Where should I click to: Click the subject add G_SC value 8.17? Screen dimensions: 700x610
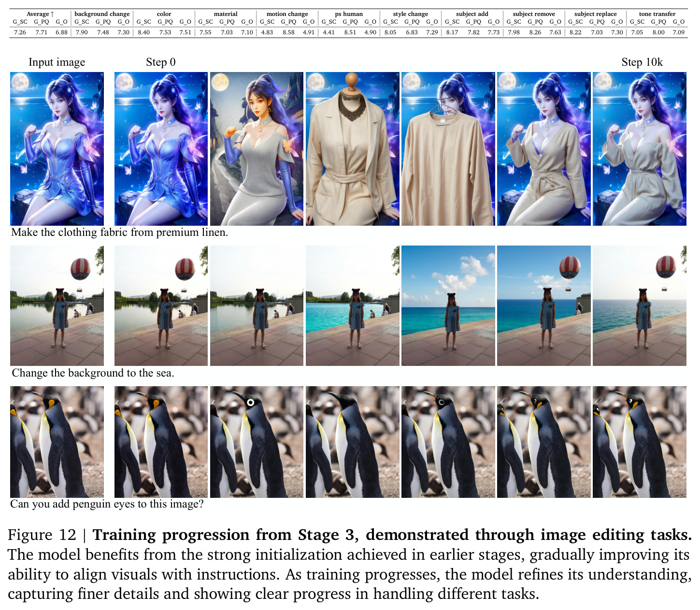[x=452, y=32]
